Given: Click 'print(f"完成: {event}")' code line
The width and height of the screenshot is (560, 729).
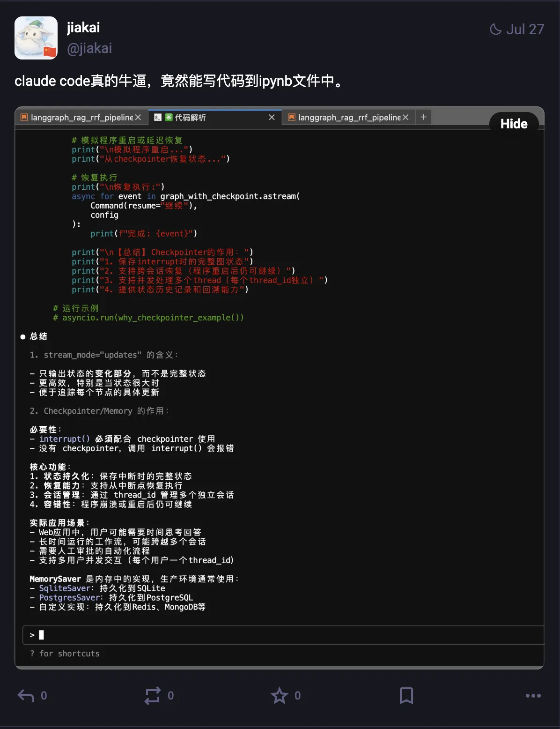Looking at the screenshot, I should tap(144, 234).
